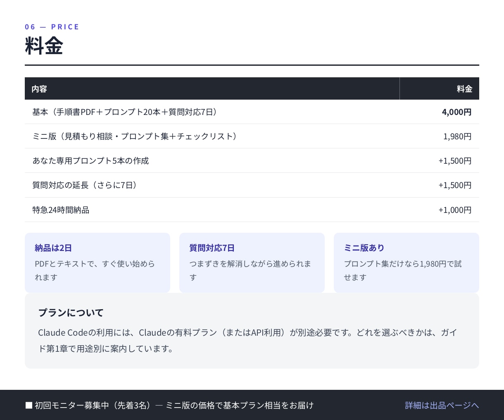Click the 質問対応7日 card title
Screen dimensions: 504x420
click(x=212, y=248)
